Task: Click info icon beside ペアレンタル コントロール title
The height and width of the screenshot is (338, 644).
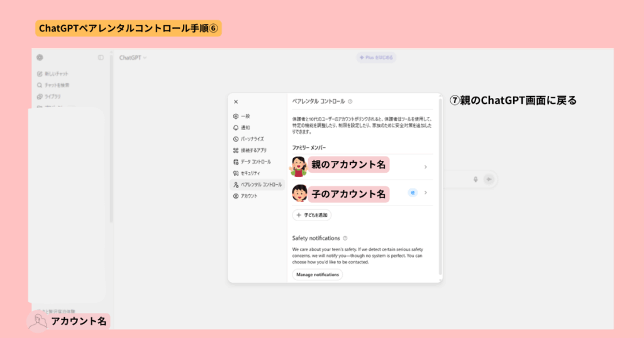Action: pos(350,101)
